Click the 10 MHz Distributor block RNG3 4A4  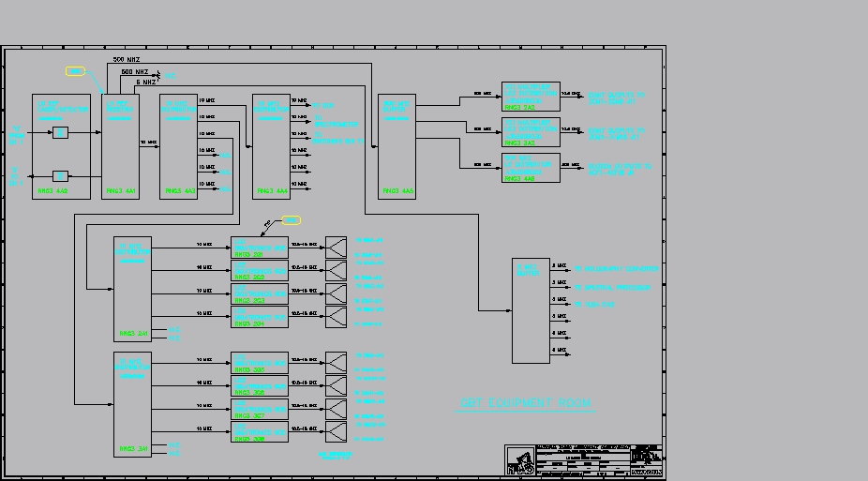coord(271,146)
